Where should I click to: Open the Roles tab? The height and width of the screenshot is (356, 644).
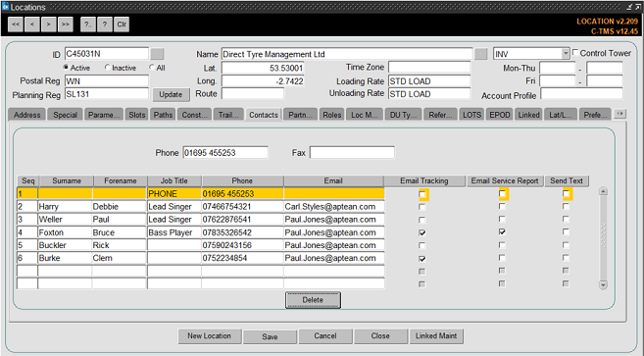(332, 115)
